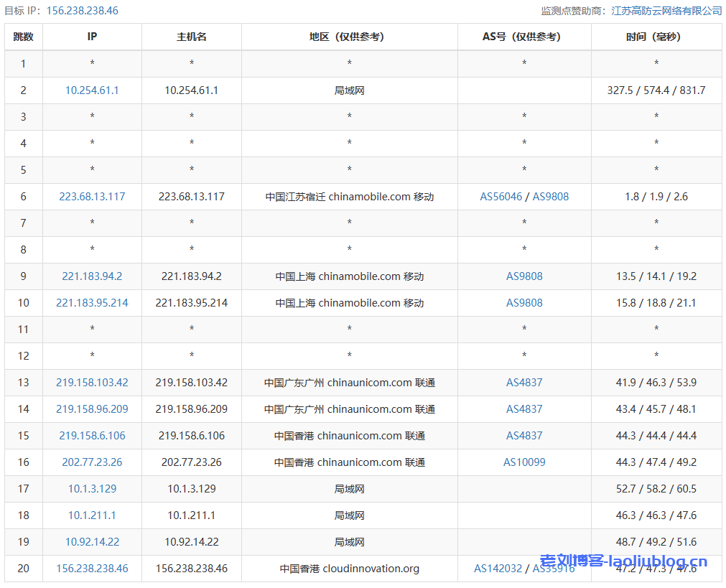Click hop 18 IP link 10.1.211.1
This screenshot has width=726, height=588.
tap(91, 515)
